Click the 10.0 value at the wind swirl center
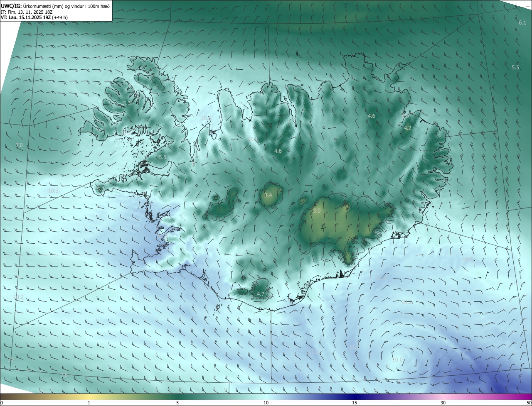The width and height of the screenshot is (532, 406). pos(397,360)
